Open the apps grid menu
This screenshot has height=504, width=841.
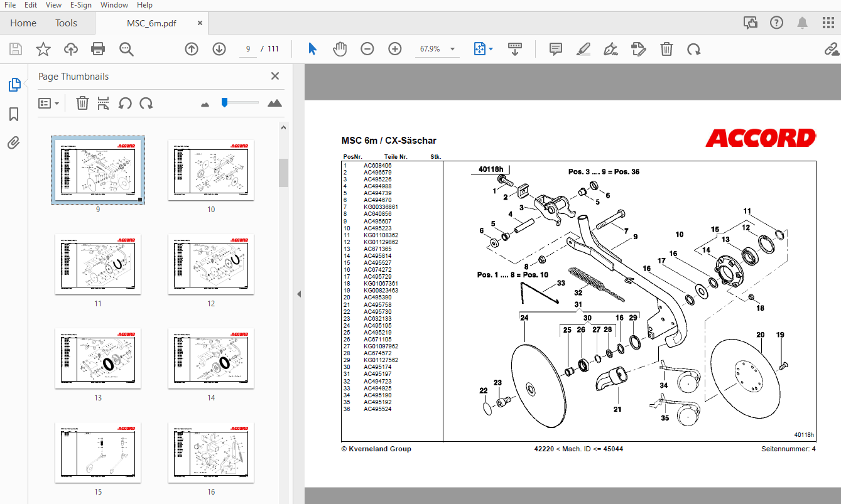pyautogui.click(x=828, y=23)
